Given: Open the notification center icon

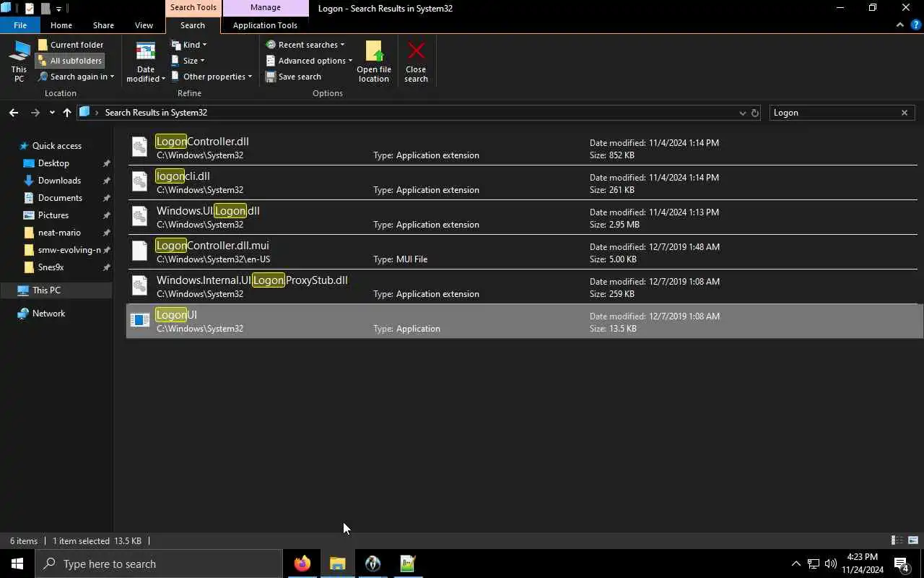Looking at the screenshot, I should pyautogui.click(x=901, y=564).
